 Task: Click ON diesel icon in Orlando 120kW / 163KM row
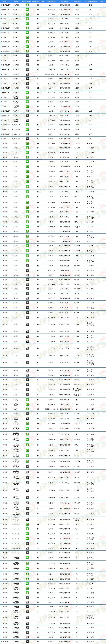[x=27, y=139]
